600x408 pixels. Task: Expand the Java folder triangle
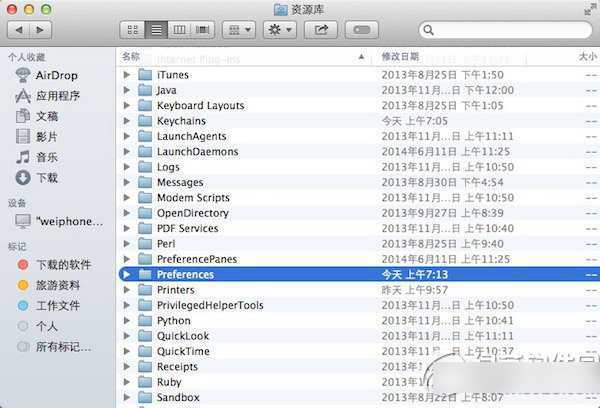(x=127, y=90)
